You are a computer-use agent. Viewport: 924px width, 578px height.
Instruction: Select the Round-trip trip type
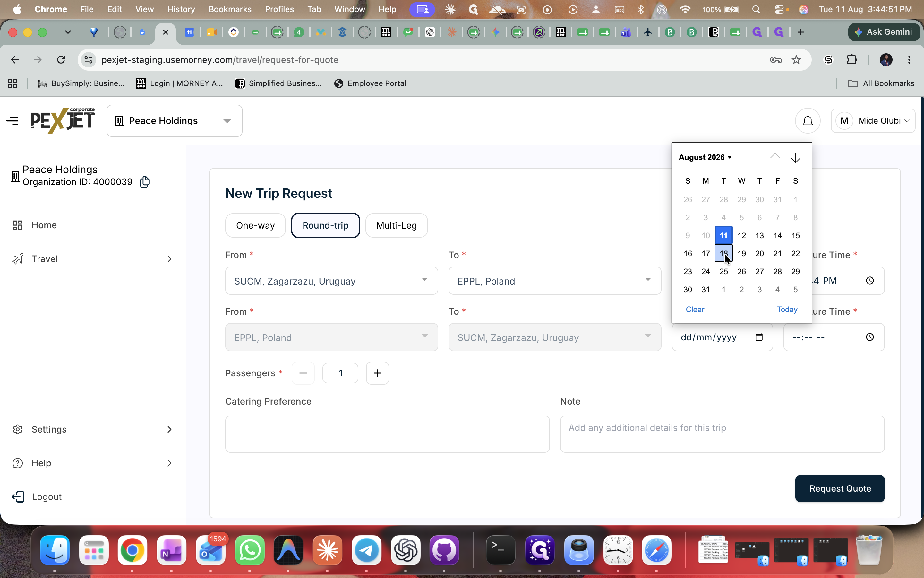point(325,225)
